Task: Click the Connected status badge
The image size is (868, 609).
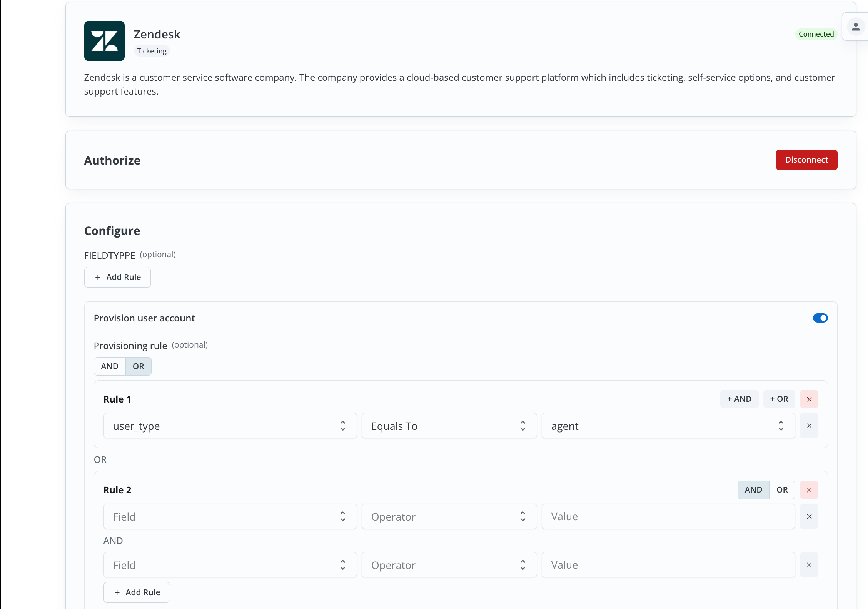Action: point(816,34)
